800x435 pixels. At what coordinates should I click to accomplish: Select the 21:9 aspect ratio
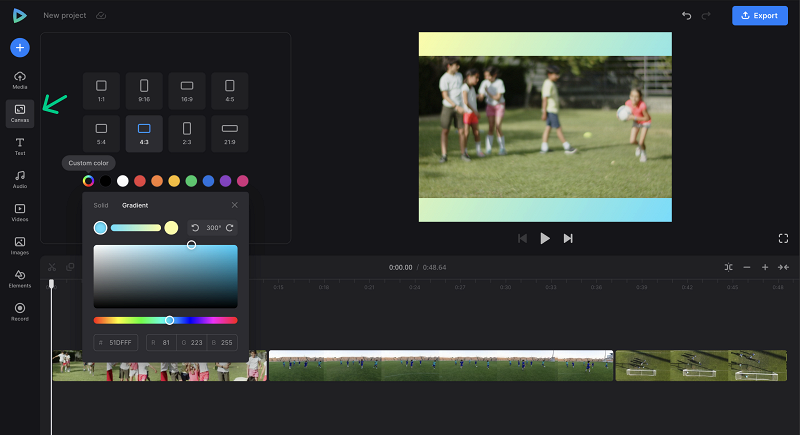(x=230, y=134)
